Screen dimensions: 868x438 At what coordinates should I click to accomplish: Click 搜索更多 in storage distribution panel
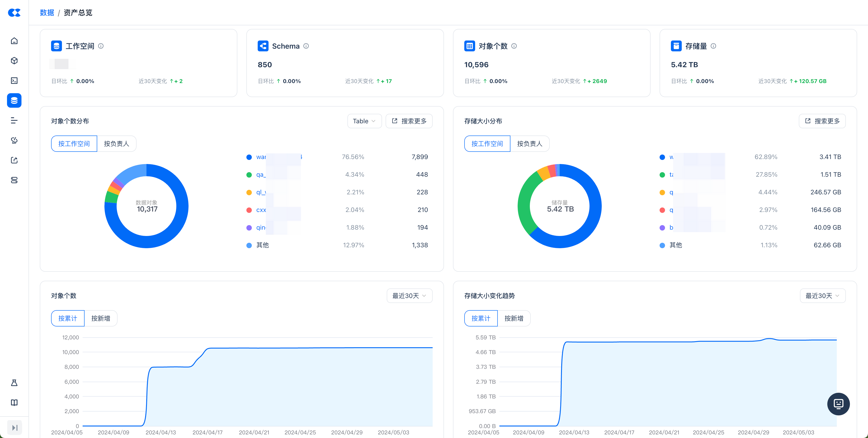(x=822, y=121)
